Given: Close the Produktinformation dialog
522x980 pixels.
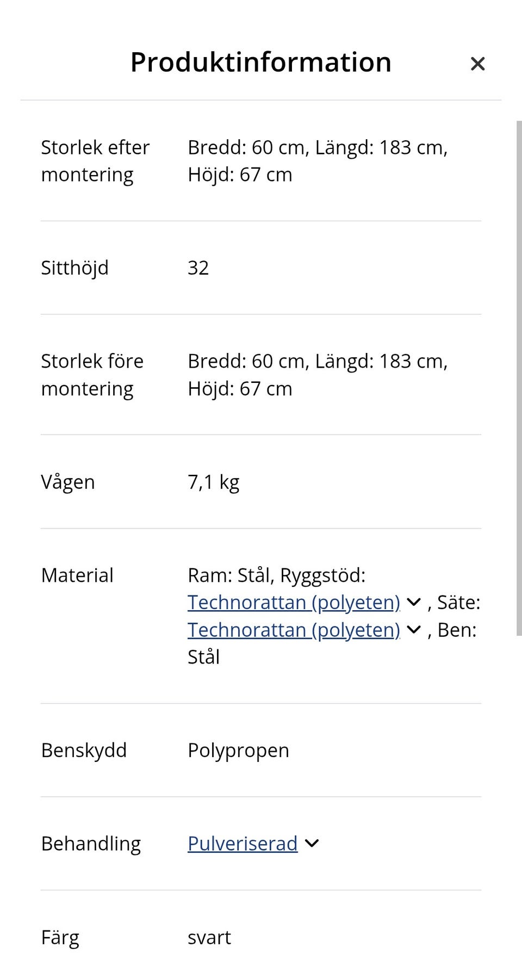Looking at the screenshot, I should pos(477,64).
